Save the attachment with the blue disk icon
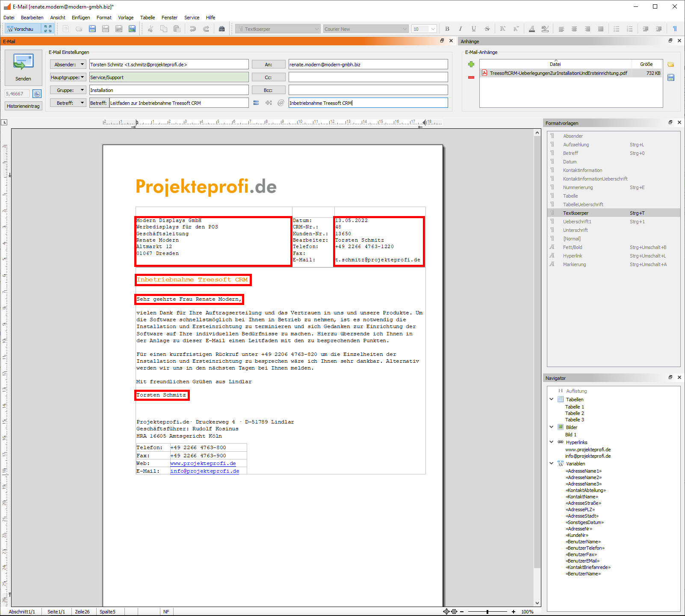This screenshot has width=685, height=616. click(670, 77)
